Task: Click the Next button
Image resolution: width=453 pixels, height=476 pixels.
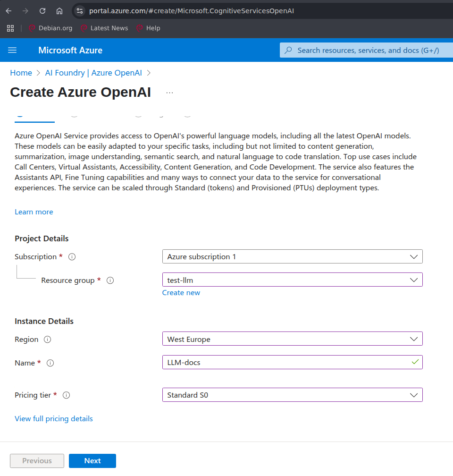Action: pyautogui.click(x=92, y=461)
